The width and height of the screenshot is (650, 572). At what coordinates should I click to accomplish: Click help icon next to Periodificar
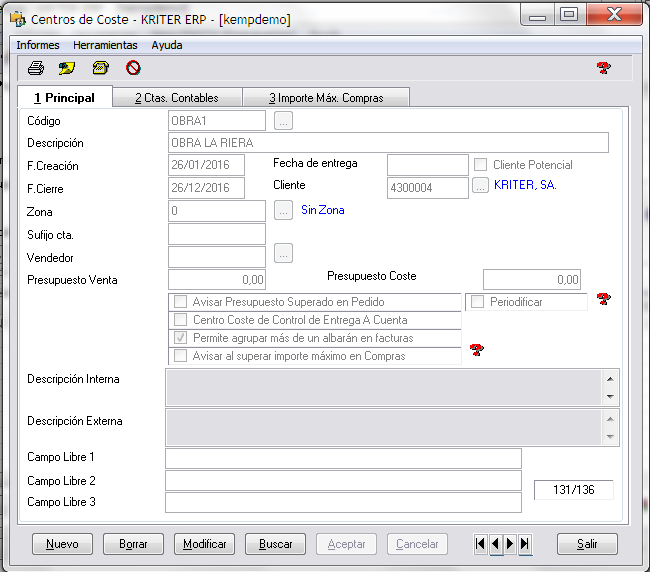(603, 299)
